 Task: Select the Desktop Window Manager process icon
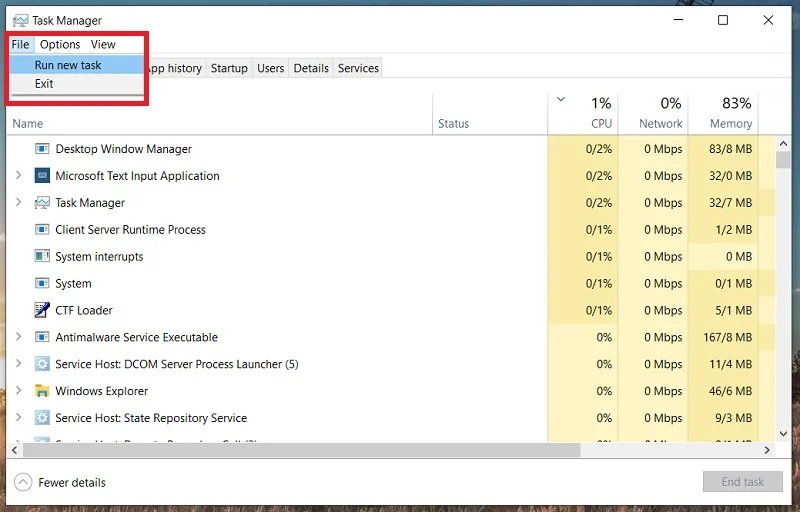click(x=42, y=149)
